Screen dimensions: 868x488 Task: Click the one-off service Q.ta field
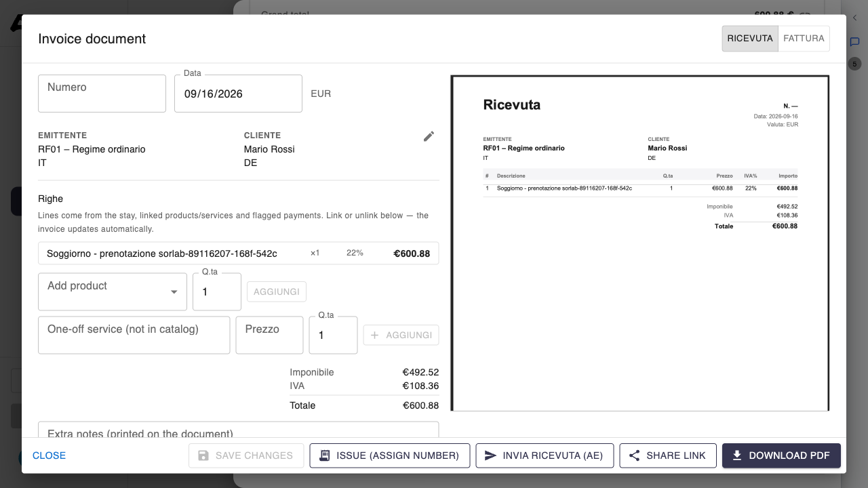pos(333,335)
